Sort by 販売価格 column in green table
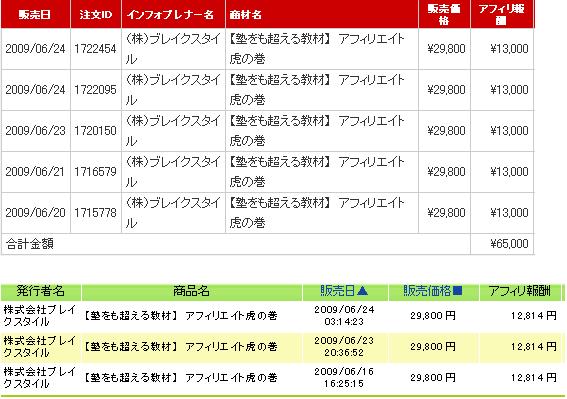This screenshot has height=399, width=567. (432, 290)
